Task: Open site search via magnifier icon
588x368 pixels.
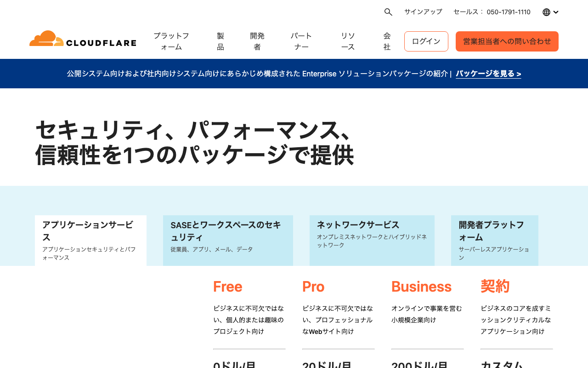Action: (x=388, y=11)
